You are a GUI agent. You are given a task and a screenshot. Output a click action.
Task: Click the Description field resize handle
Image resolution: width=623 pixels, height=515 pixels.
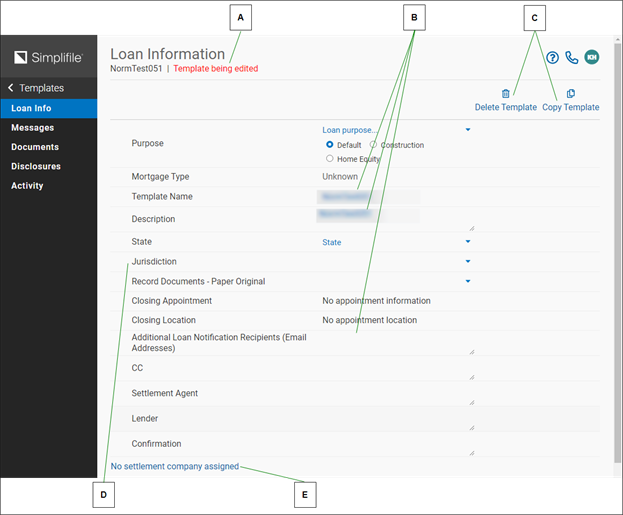click(x=472, y=228)
